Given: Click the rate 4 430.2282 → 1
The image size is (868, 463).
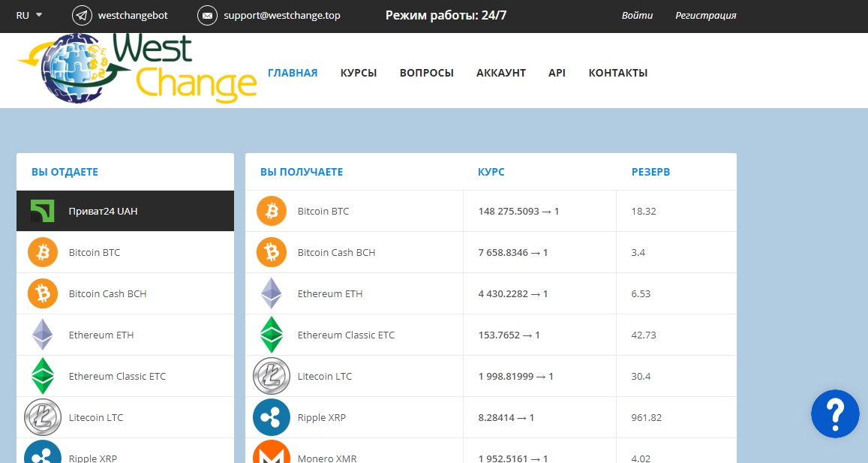Looking at the screenshot, I should (x=513, y=293).
